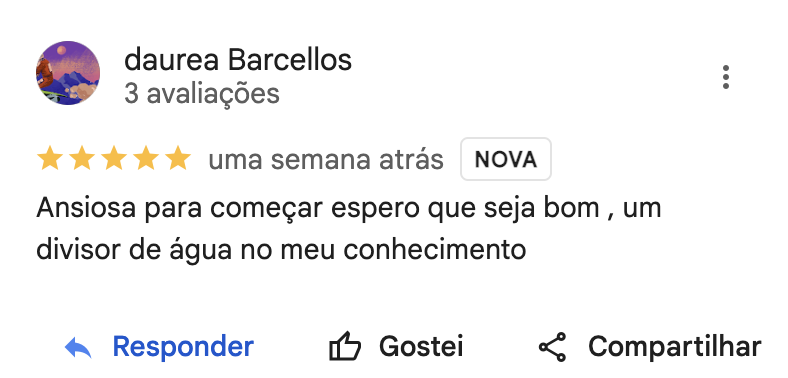Click the NOVA badge
The width and height of the screenshot is (788, 378).
pos(506,159)
